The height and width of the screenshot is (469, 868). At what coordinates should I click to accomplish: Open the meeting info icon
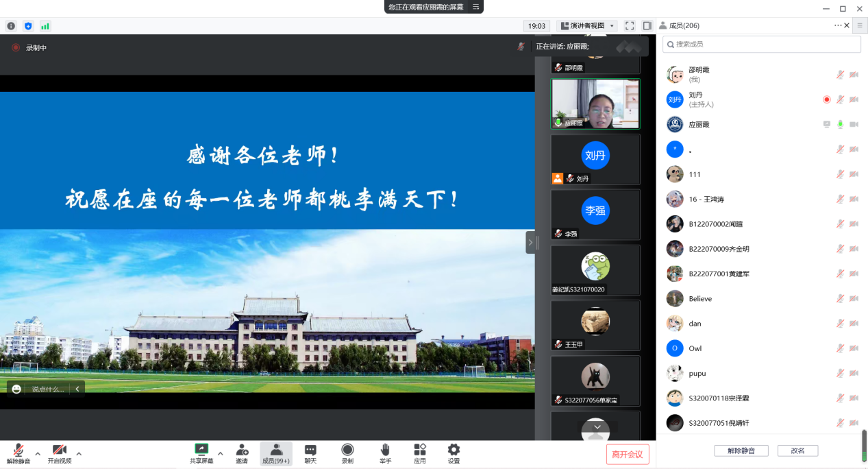coord(11,26)
